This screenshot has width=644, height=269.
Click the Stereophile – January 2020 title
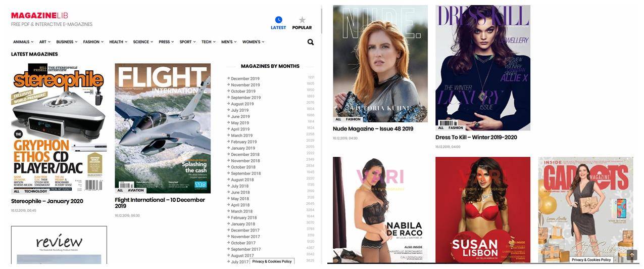[x=47, y=201]
